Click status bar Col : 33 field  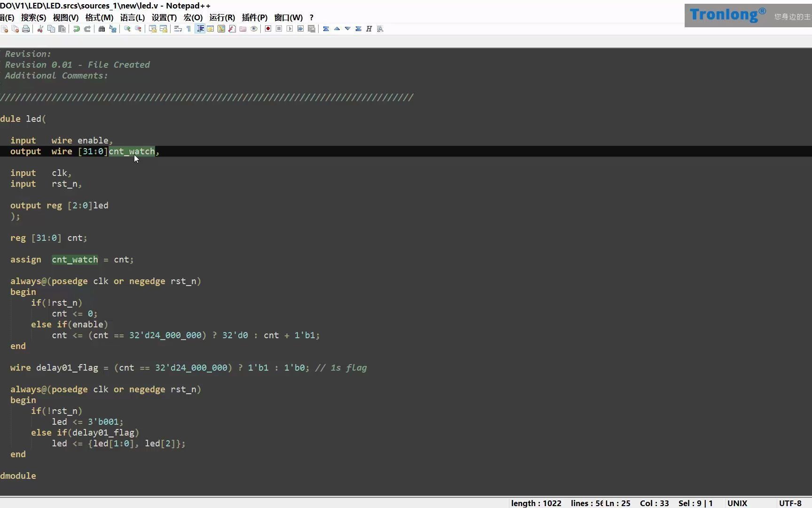[654, 503]
